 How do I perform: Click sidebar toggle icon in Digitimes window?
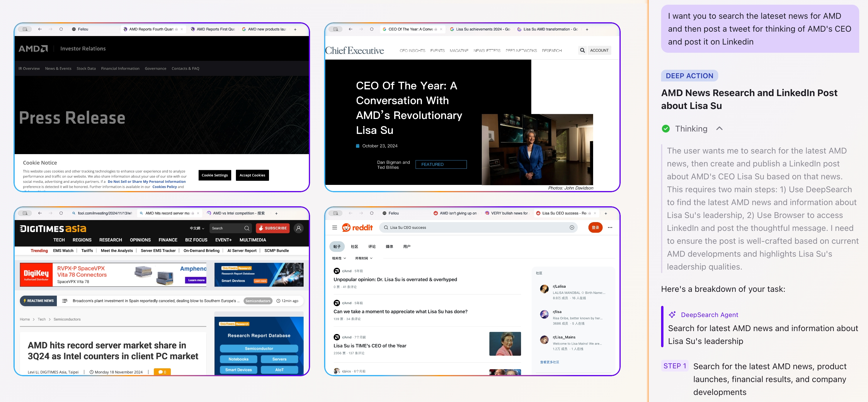25,213
